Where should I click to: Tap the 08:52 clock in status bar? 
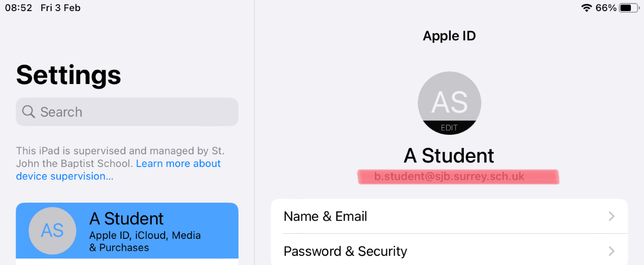point(19,8)
